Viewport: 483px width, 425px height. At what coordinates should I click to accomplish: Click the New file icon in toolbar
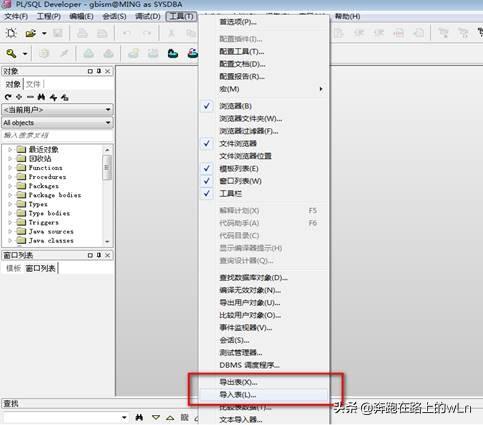click(11, 33)
